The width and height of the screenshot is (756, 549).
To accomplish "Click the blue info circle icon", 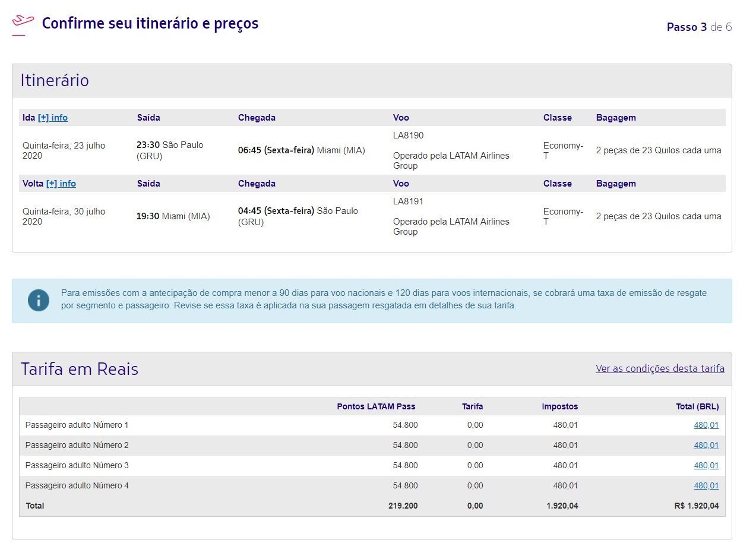I will (x=39, y=301).
